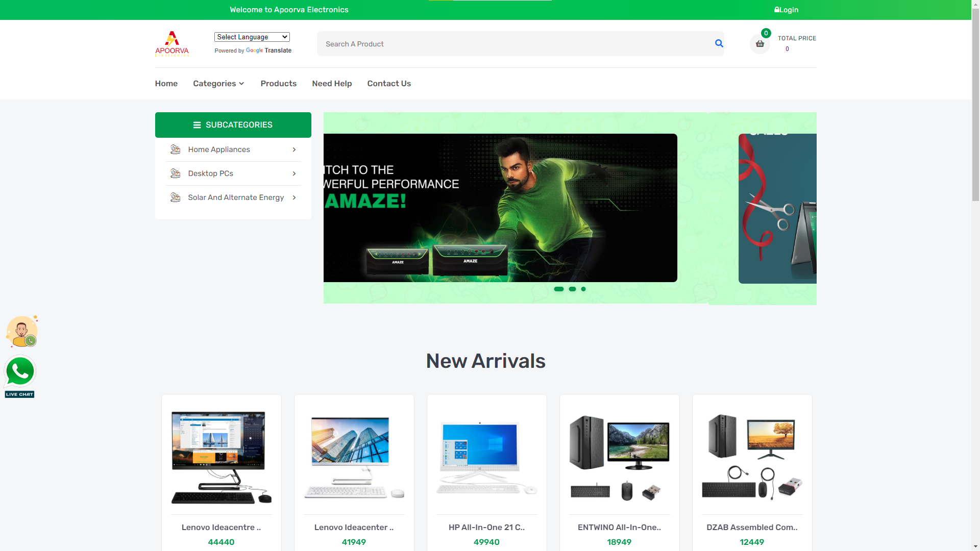Expand Solar And Alternate Energy chevron

[294, 197]
